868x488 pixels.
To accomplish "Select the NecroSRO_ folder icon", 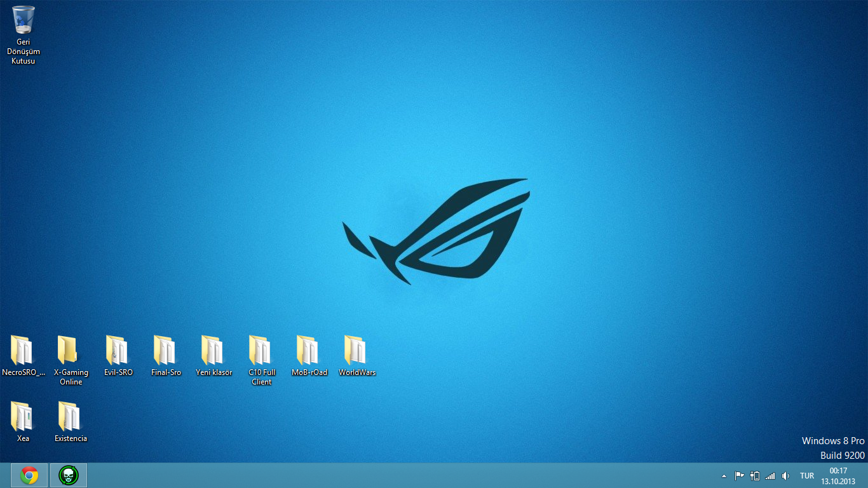I will (x=22, y=350).
